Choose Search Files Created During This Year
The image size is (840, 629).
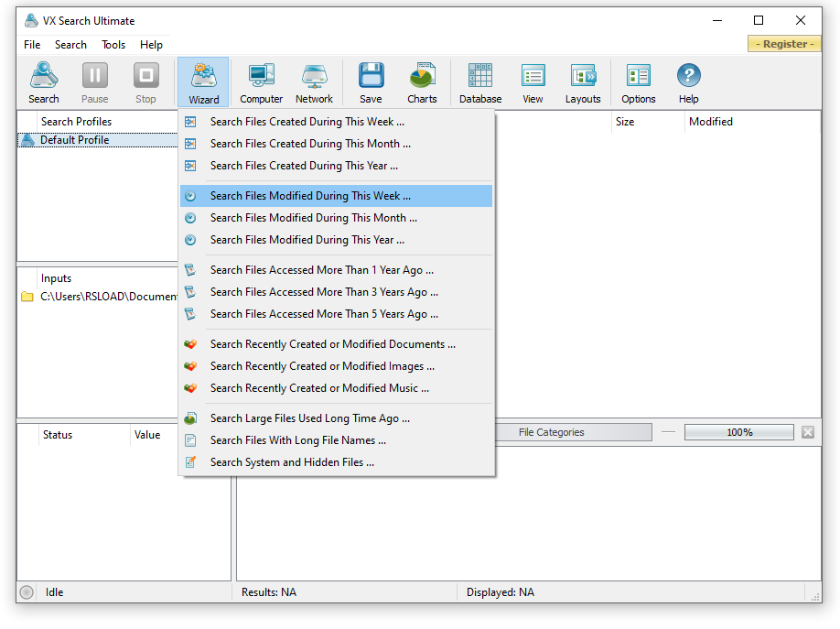pos(336,166)
